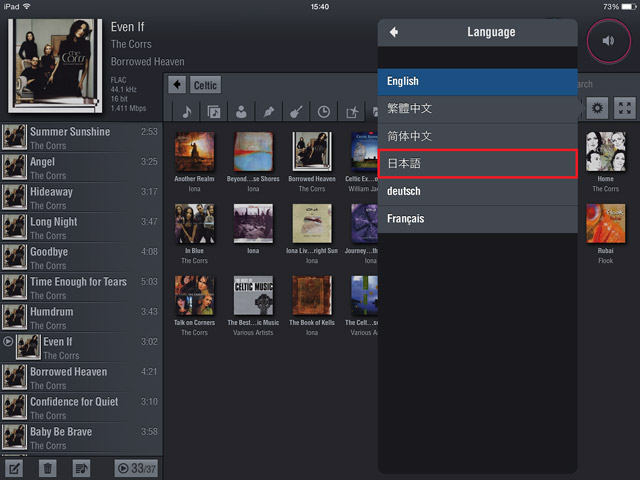This screenshot has width=640, height=480.
Task: Click the songs music note icon
Action: click(187, 111)
